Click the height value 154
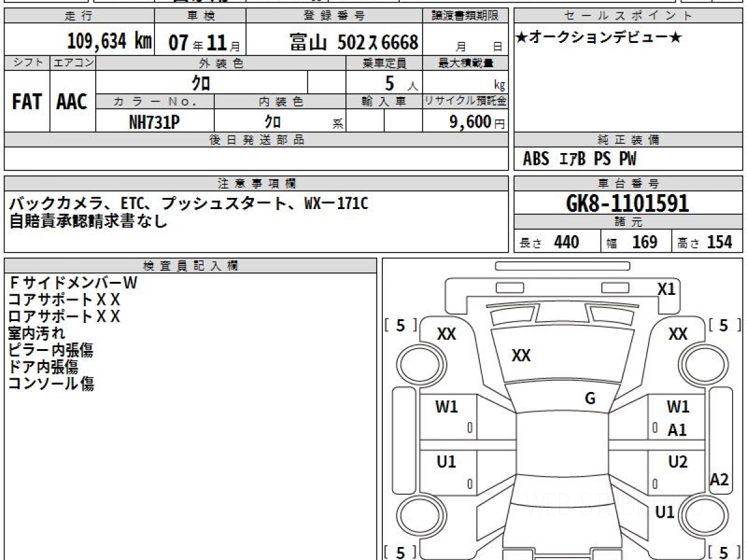The image size is (747, 560). pyautogui.click(x=720, y=242)
